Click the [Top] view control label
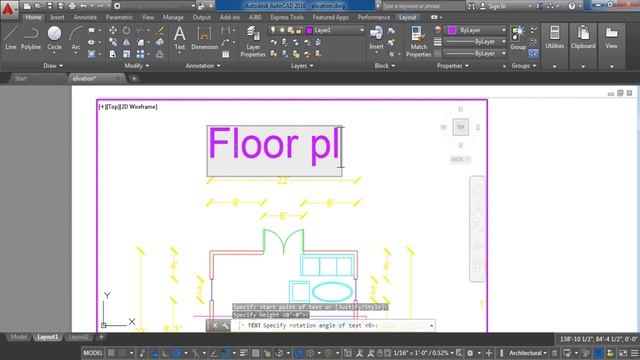The height and width of the screenshot is (360, 640). pos(113,107)
